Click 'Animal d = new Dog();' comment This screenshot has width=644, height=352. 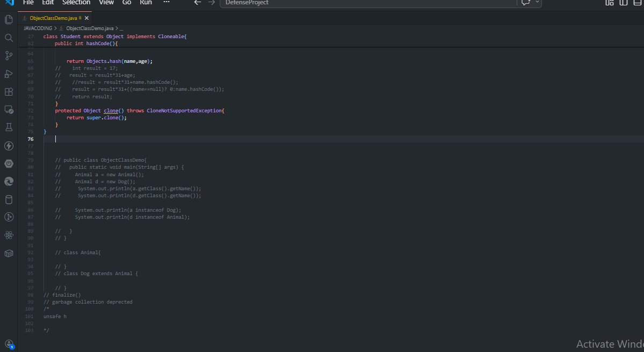[x=105, y=182]
